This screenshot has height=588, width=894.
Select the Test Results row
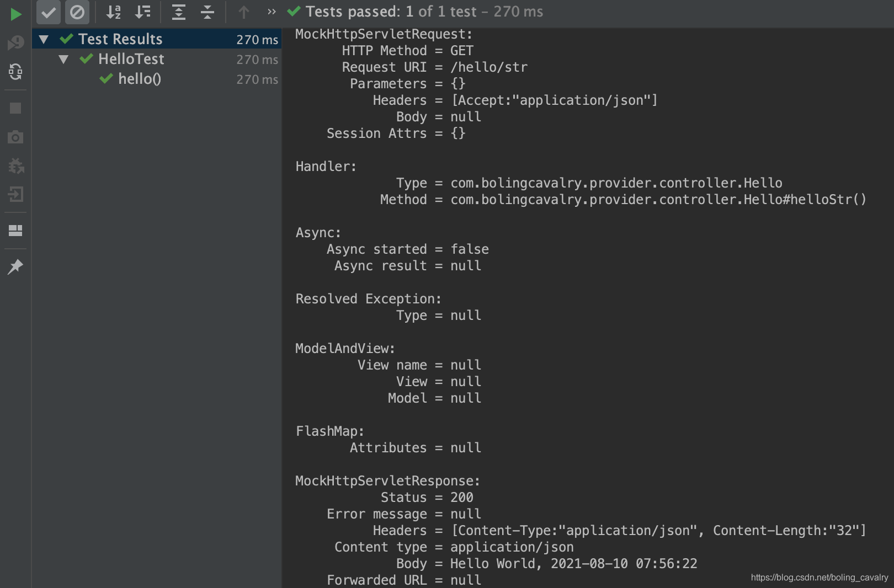tap(157, 39)
